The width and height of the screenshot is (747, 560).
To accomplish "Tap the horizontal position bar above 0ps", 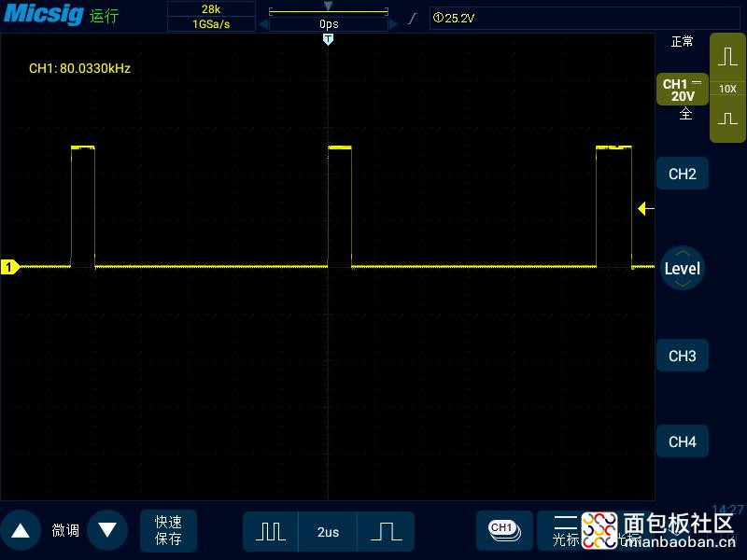I will click(328, 9).
